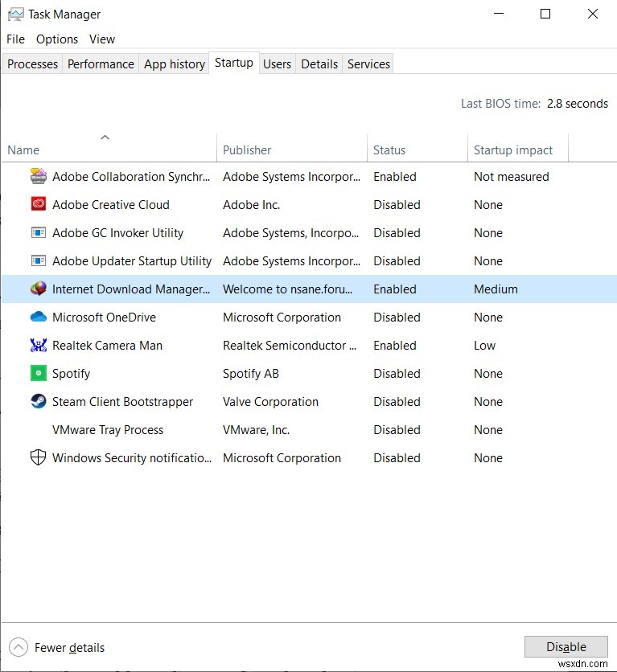
Task: Click the Internet Download Manager icon
Action: pos(38,289)
